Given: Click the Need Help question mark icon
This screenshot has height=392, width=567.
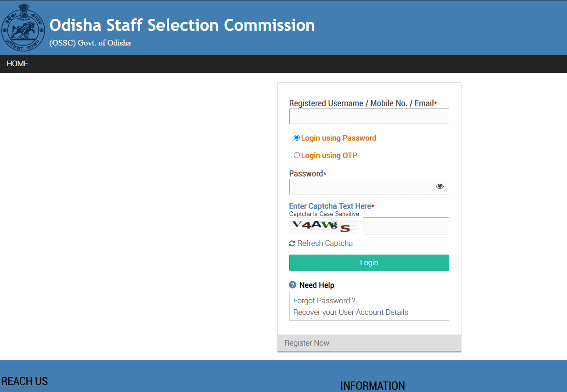Looking at the screenshot, I should [x=292, y=285].
